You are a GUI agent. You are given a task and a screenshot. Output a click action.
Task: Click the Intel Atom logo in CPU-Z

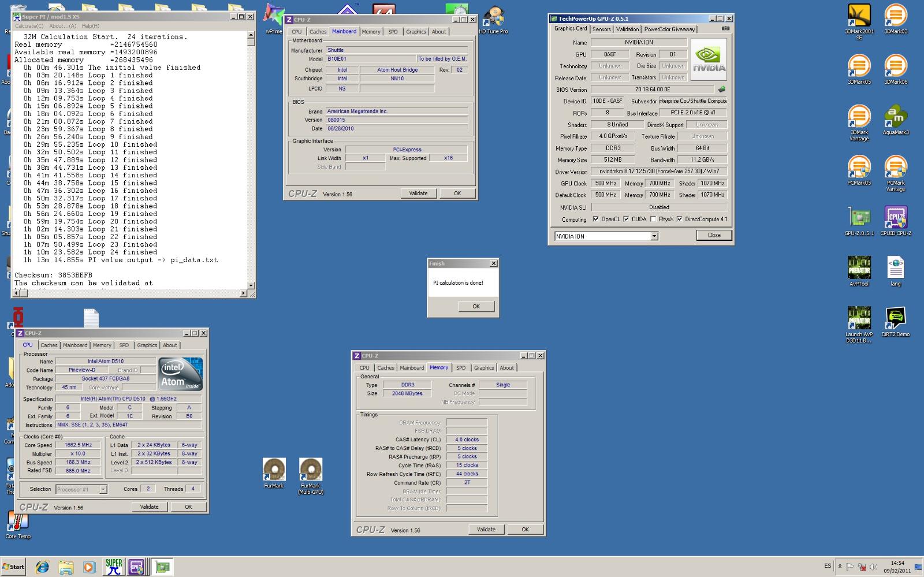click(x=181, y=374)
